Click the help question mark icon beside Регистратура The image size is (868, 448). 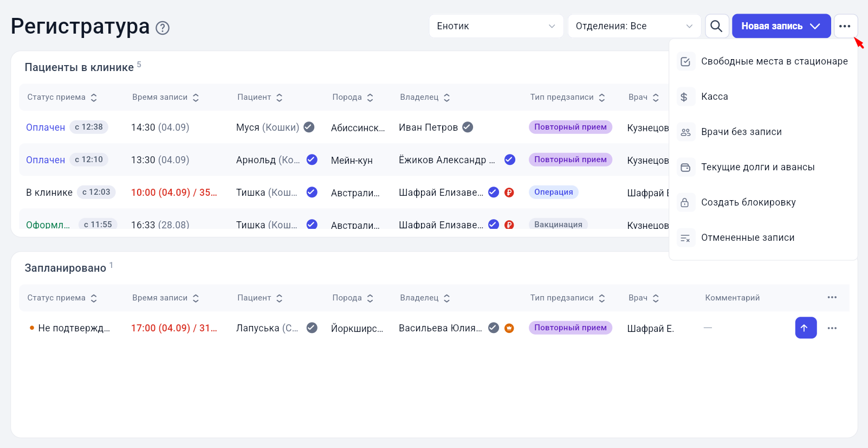(163, 28)
